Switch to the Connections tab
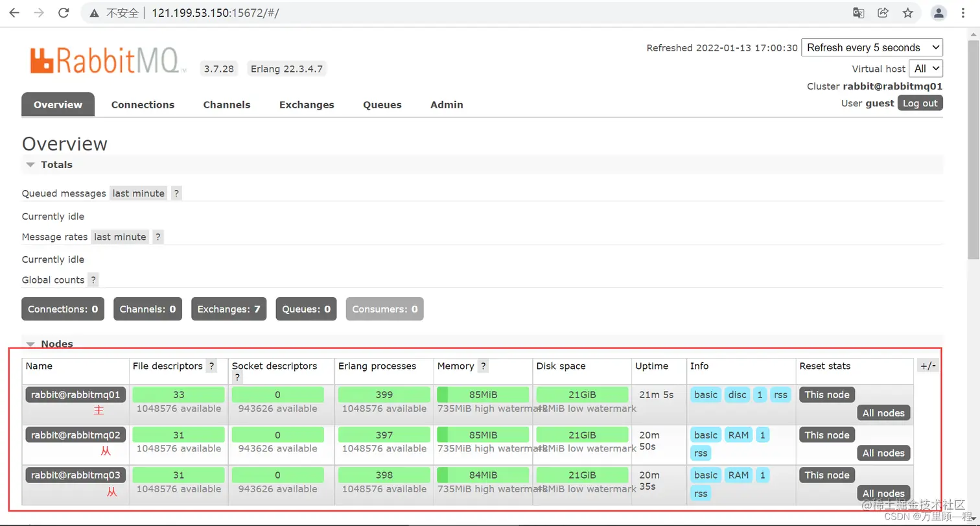 pyautogui.click(x=143, y=104)
